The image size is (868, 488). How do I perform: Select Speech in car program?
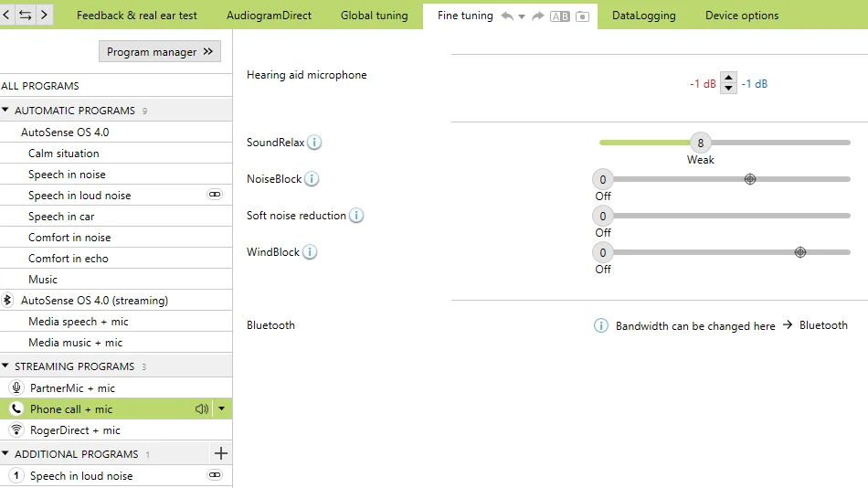click(x=116, y=216)
